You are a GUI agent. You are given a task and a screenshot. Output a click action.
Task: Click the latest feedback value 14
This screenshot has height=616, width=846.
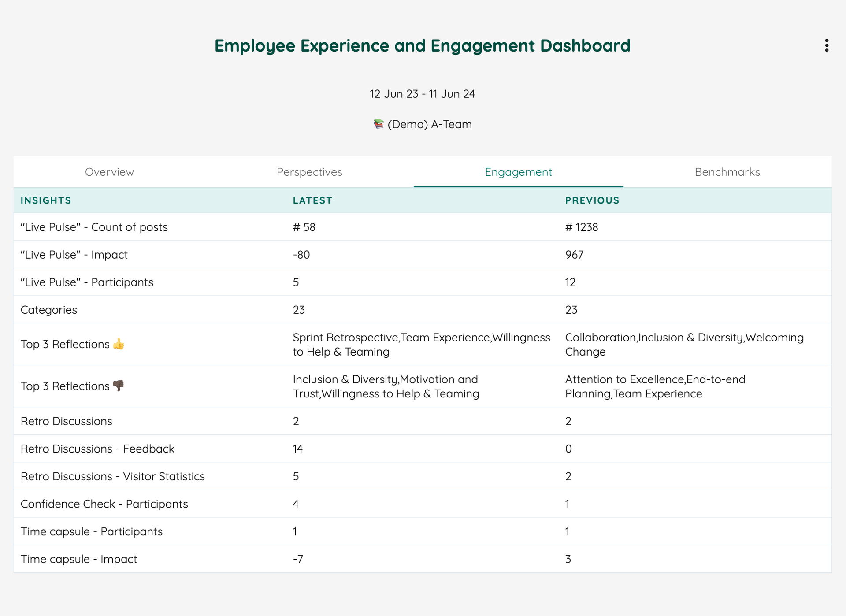(298, 449)
